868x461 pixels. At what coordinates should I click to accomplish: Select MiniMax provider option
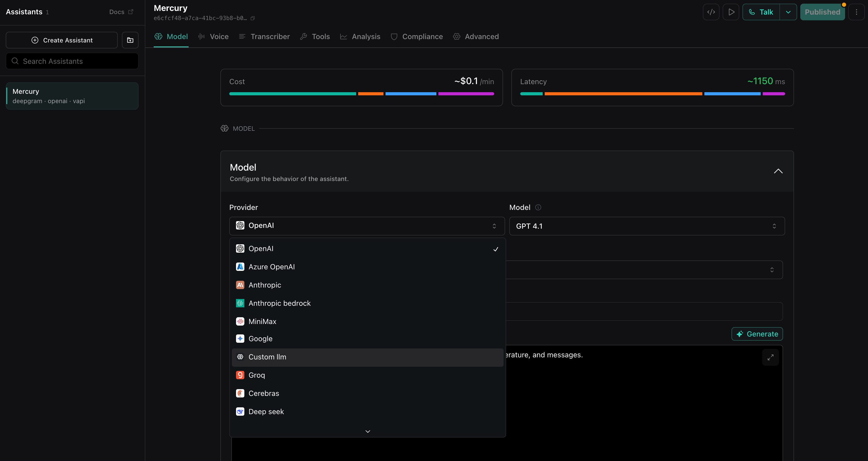click(368, 321)
